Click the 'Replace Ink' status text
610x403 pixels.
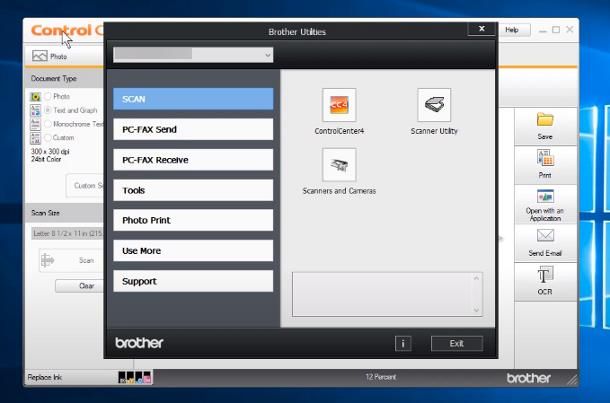point(44,377)
